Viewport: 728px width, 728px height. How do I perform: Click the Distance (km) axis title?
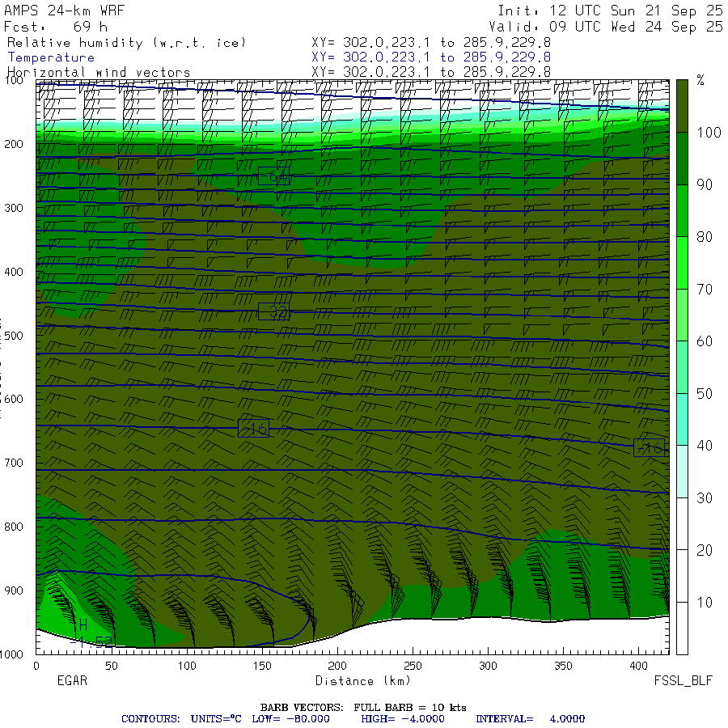tap(353, 681)
